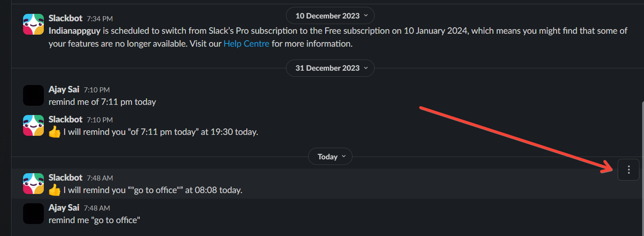The image size is (644, 236).
Task: Click the Slackbot name on 7:34 PM message
Action: (x=66, y=18)
